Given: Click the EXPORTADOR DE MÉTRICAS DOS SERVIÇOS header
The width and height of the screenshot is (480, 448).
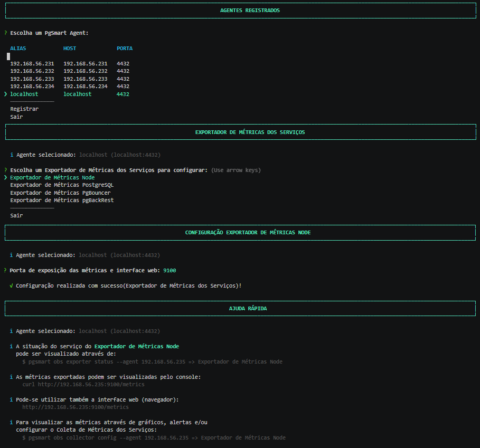Looking at the screenshot, I should coord(250,132).
